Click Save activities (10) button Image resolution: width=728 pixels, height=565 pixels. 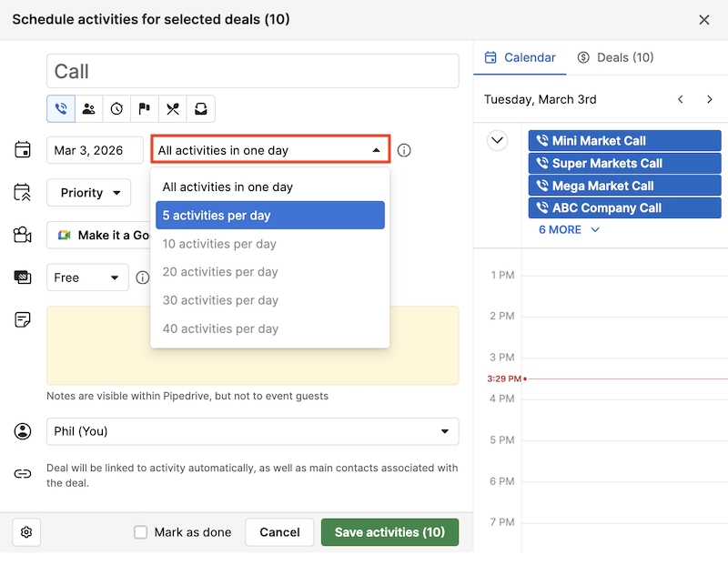389,532
